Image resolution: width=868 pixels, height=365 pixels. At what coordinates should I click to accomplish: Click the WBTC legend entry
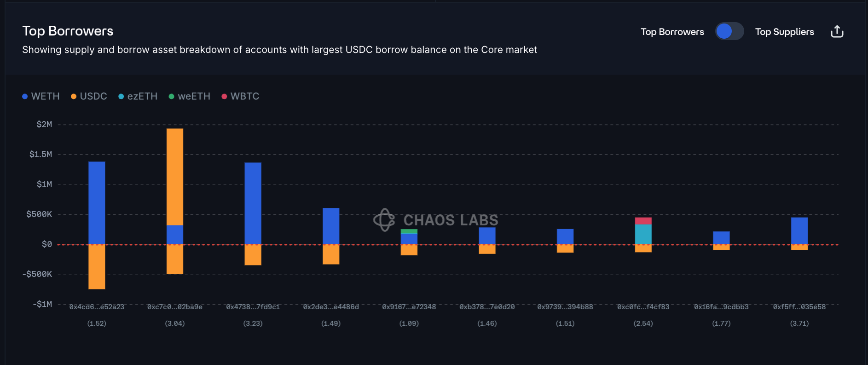tap(240, 96)
